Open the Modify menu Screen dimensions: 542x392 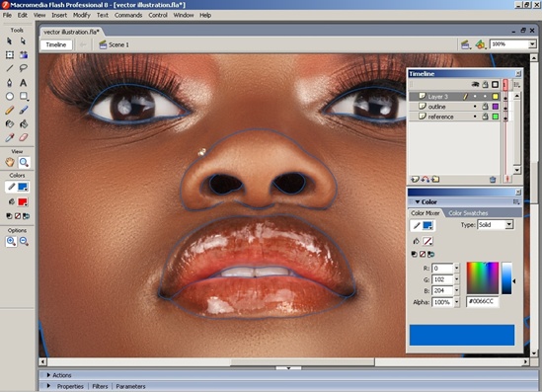click(x=82, y=15)
